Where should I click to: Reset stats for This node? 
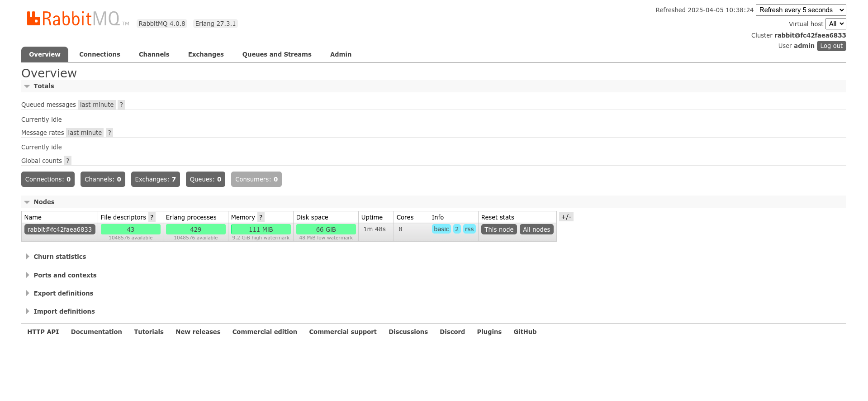pos(498,230)
